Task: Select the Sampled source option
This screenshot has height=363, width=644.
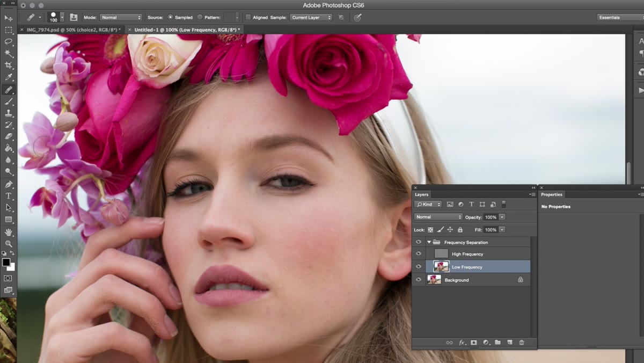Action: 171,17
